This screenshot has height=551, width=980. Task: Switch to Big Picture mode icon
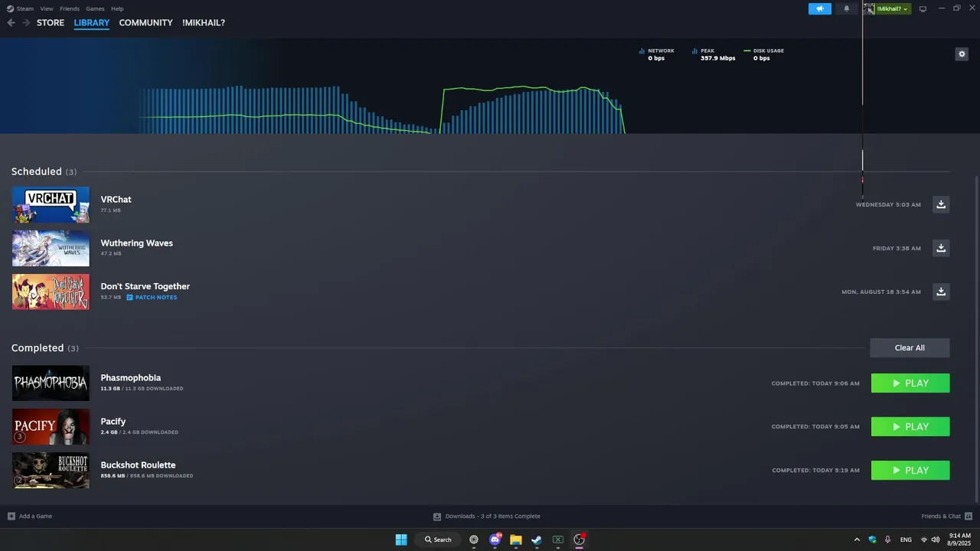pos(923,8)
